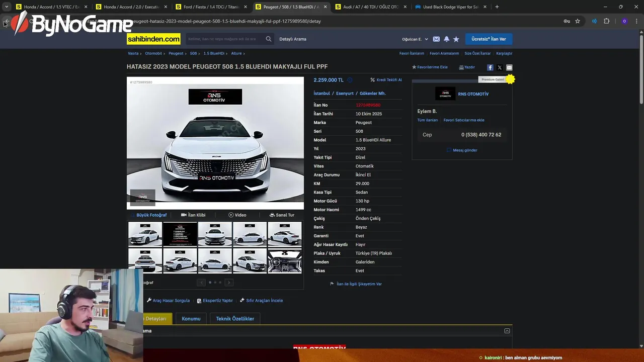Bookmark this page with browser star
This screenshot has width=644, height=362.
[578, 21]
